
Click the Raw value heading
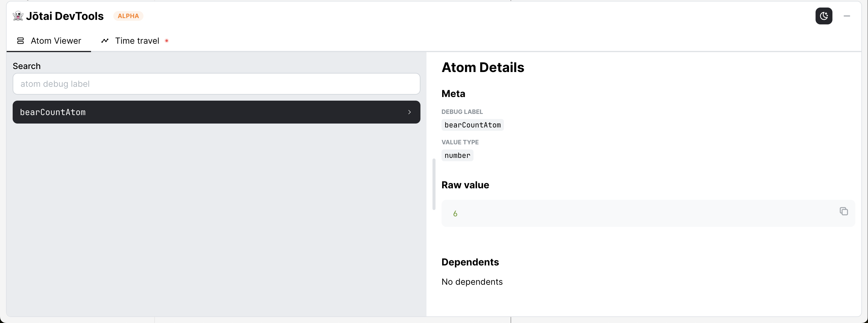pos(465,185)
